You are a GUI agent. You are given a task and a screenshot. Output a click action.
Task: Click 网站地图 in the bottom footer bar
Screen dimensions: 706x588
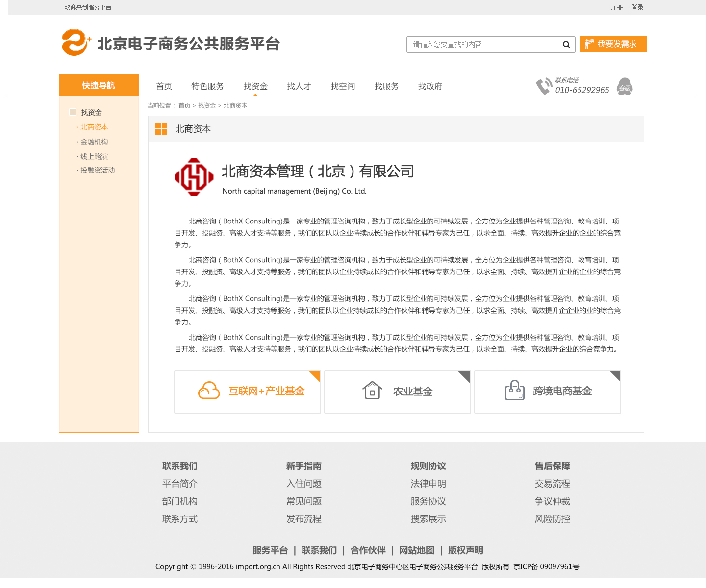(417, 550)
